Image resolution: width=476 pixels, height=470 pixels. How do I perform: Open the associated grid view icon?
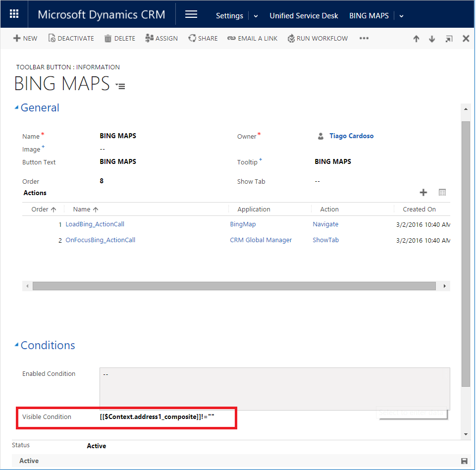(x=442, y=193)
